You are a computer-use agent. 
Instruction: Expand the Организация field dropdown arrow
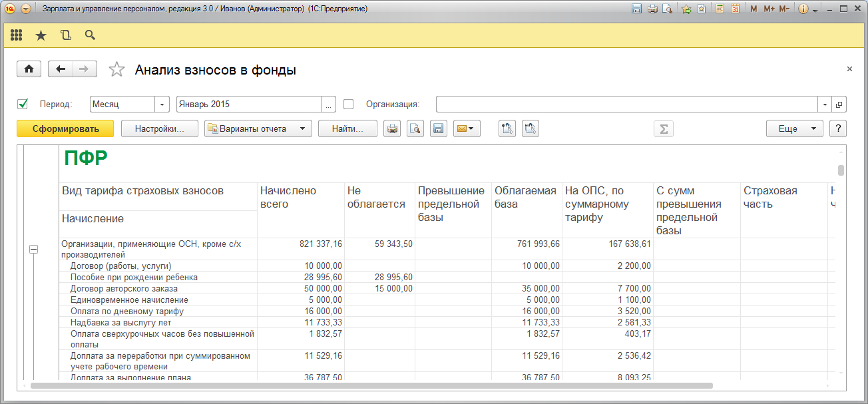(825, 104)
